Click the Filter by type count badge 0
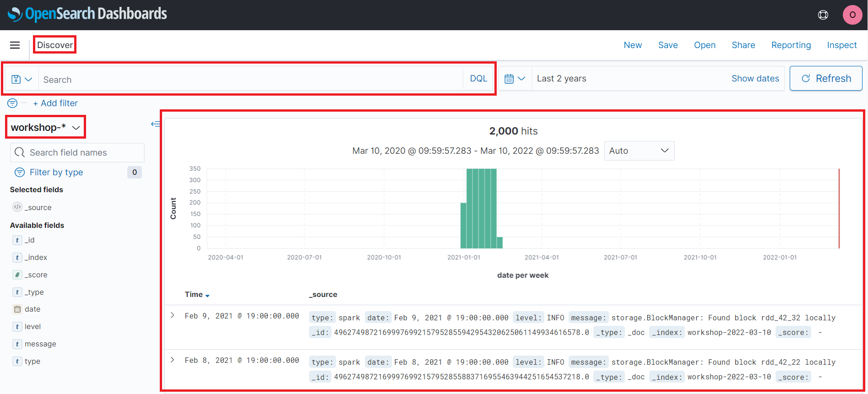This screenshot has height=394, width=868. click(135, 172)
